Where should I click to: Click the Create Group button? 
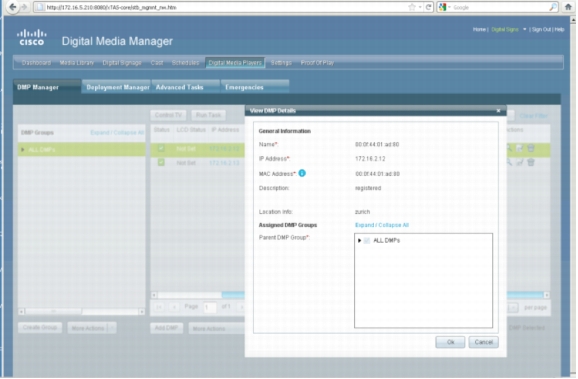40,328
